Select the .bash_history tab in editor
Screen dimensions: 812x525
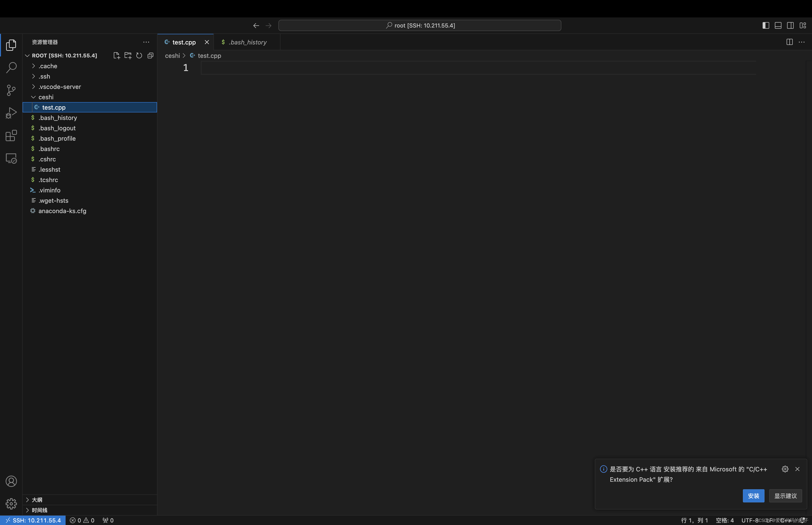(x=247, y=42)
